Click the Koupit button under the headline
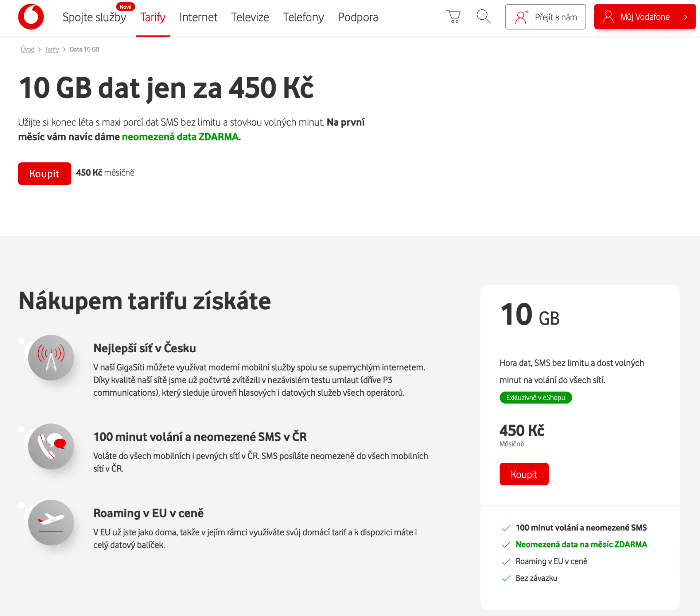The height and width of the screenshot is (616, 700). click(44, 174)
